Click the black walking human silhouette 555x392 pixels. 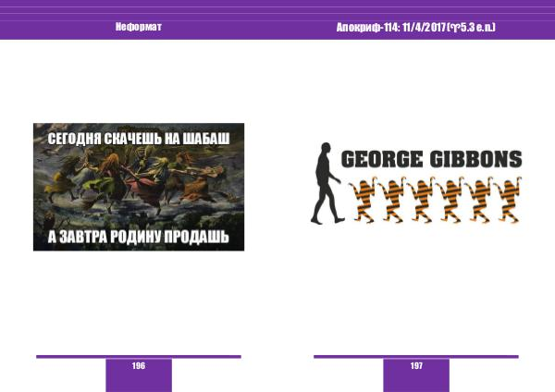tap(326, 183)
